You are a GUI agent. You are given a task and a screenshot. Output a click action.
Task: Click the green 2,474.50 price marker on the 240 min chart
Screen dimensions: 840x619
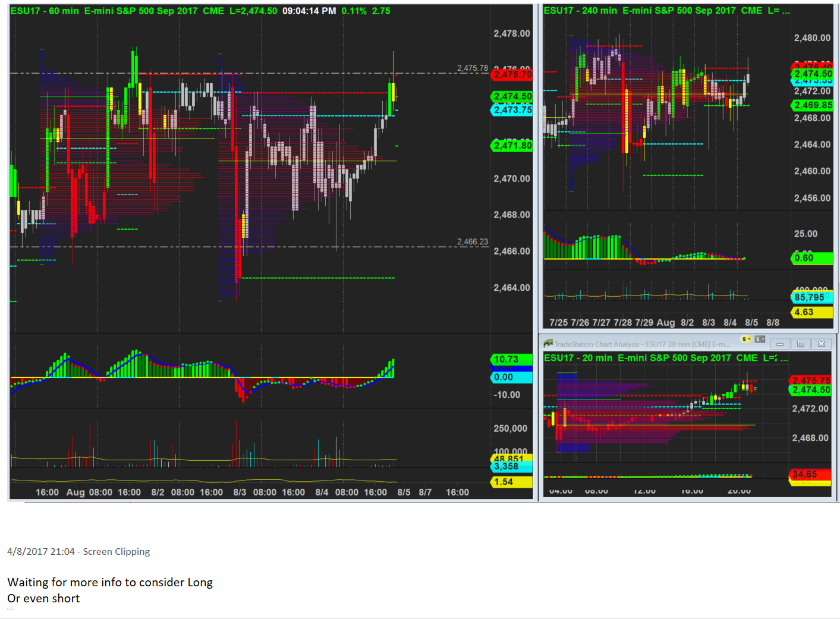(813, 74)
